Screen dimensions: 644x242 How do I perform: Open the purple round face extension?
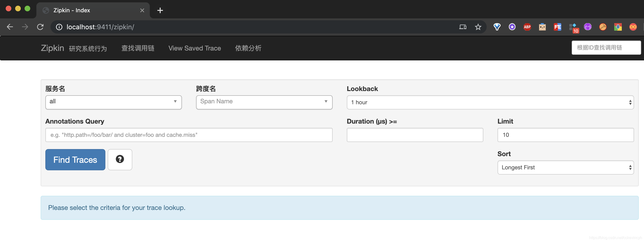pyautogui.click(x=588, y=27)
